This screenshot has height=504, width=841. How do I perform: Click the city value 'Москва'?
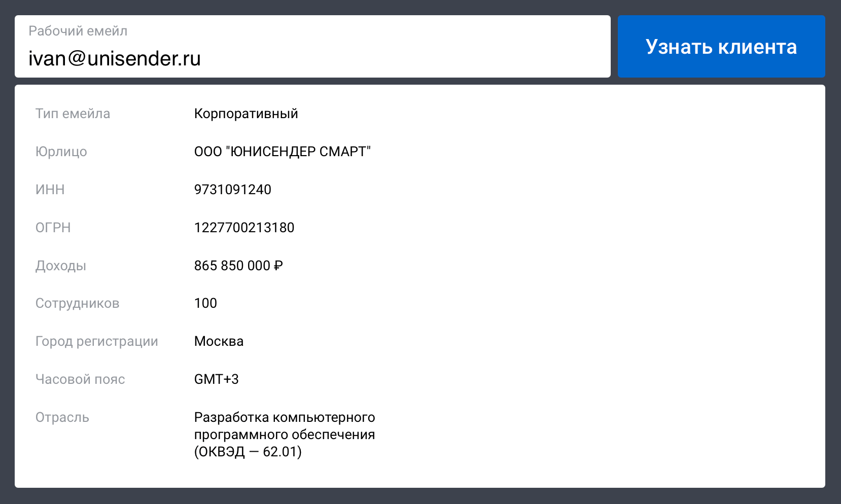click(219, 341)
